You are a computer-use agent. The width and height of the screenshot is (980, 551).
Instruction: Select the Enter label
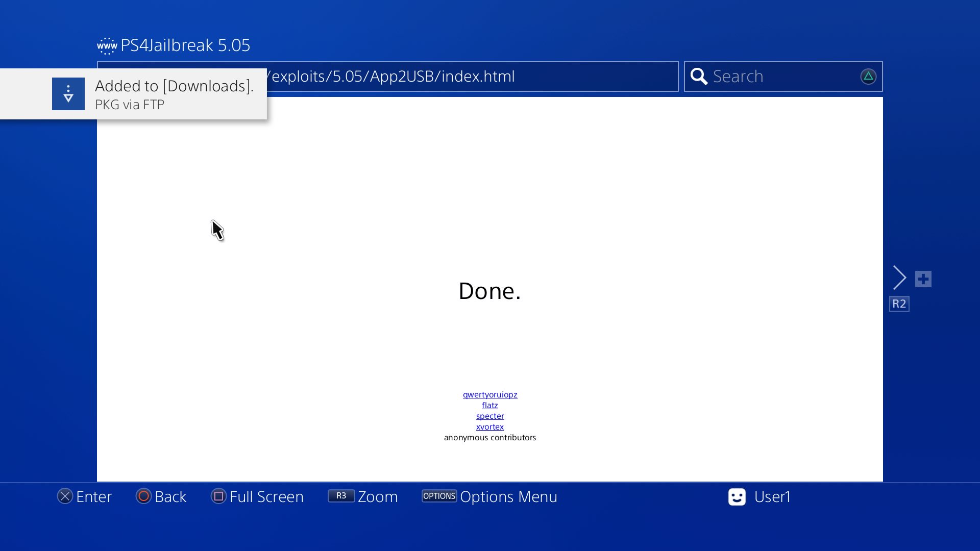pyautogui.click(x=94, y=496)
